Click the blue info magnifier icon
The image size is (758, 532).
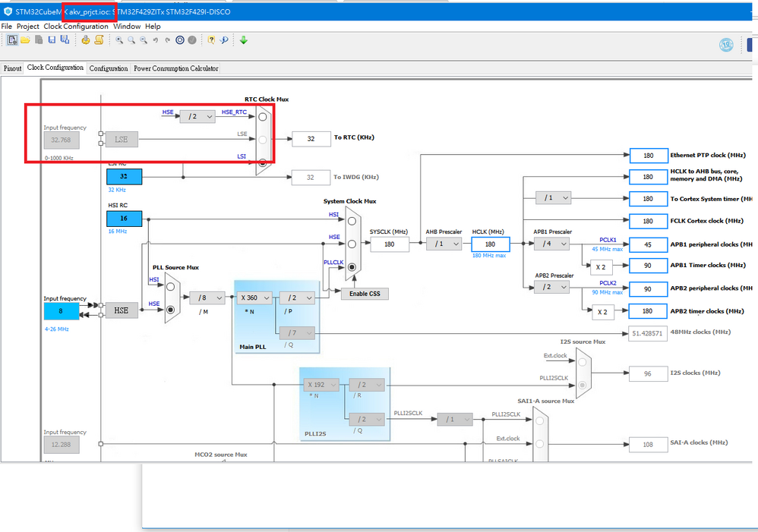(x=224, y=40)
